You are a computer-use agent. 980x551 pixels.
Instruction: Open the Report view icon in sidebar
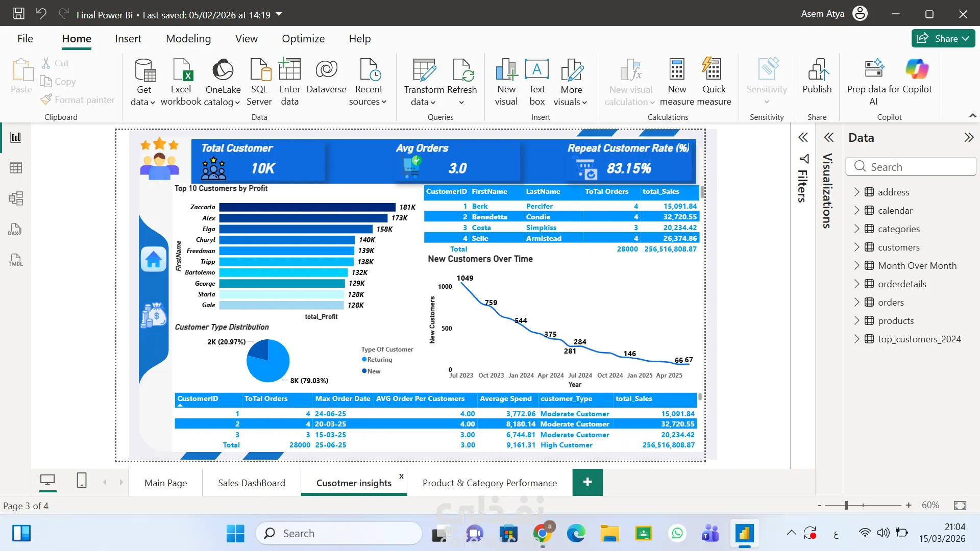click(16, 137)
